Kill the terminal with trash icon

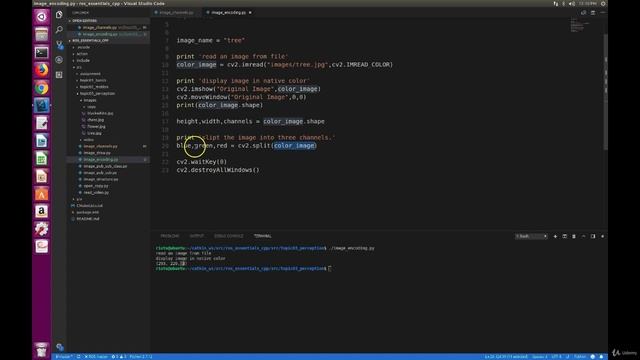574,236
